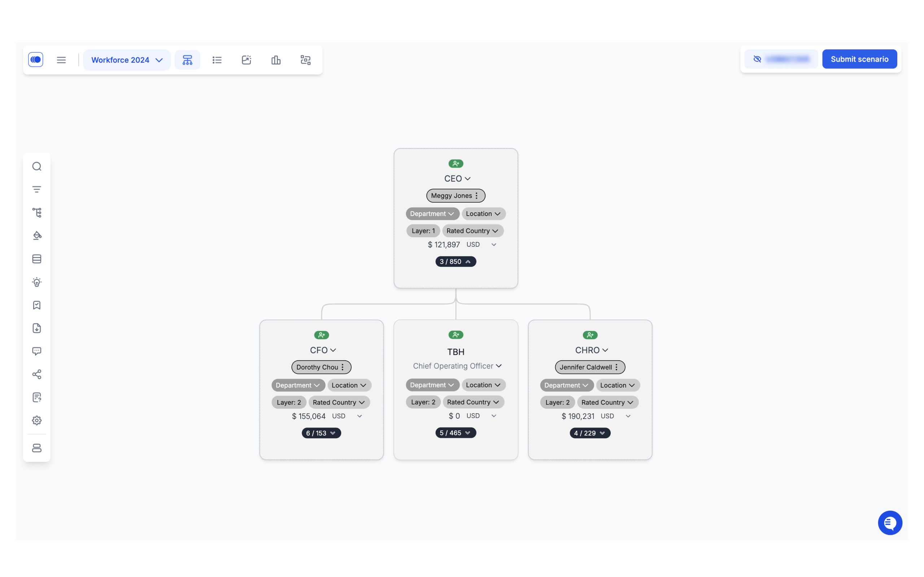
Task: Click the settings gear icon in sidebar
Action: [x=37, y=420]
